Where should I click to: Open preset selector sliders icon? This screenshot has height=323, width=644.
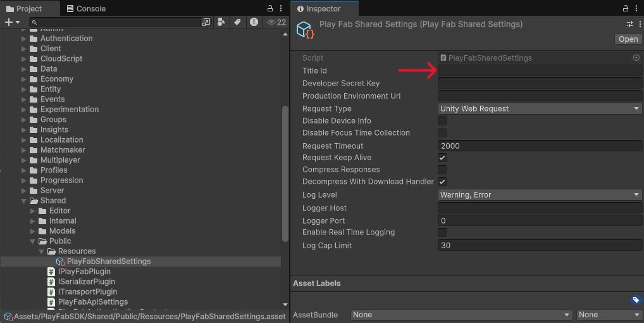630,24
